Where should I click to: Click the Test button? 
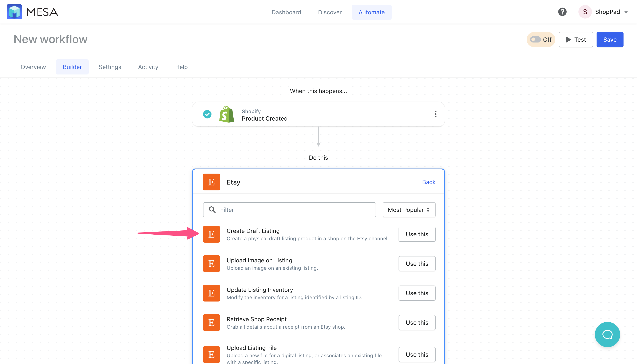(576, 40)
